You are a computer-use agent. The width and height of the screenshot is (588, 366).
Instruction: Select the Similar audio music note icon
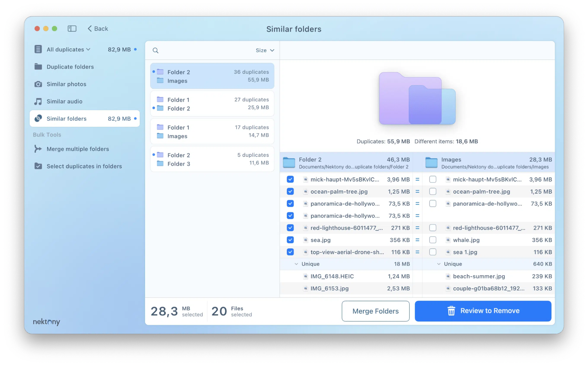[x=38, y=101]
